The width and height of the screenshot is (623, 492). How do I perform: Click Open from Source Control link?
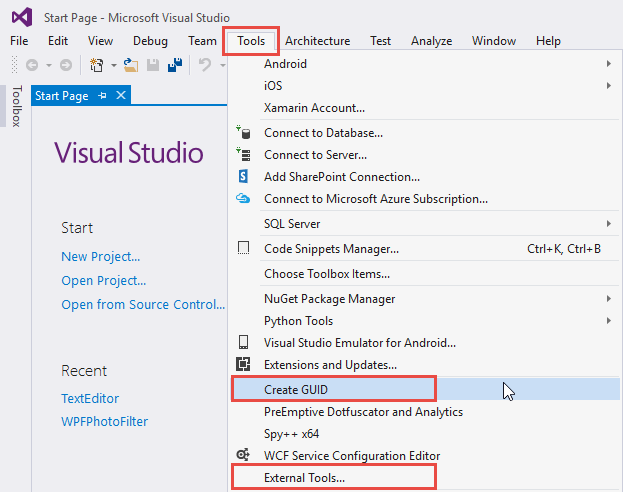pos(143,304)
